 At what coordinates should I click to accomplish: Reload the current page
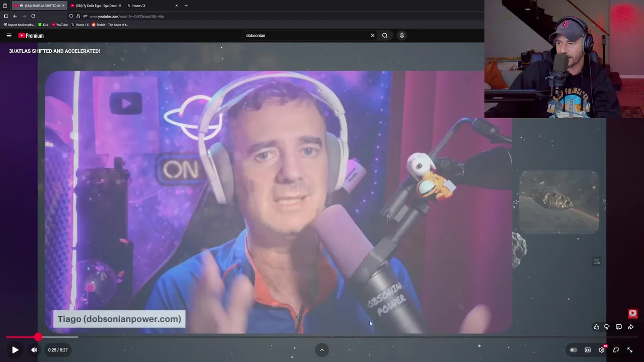[33, 16]
